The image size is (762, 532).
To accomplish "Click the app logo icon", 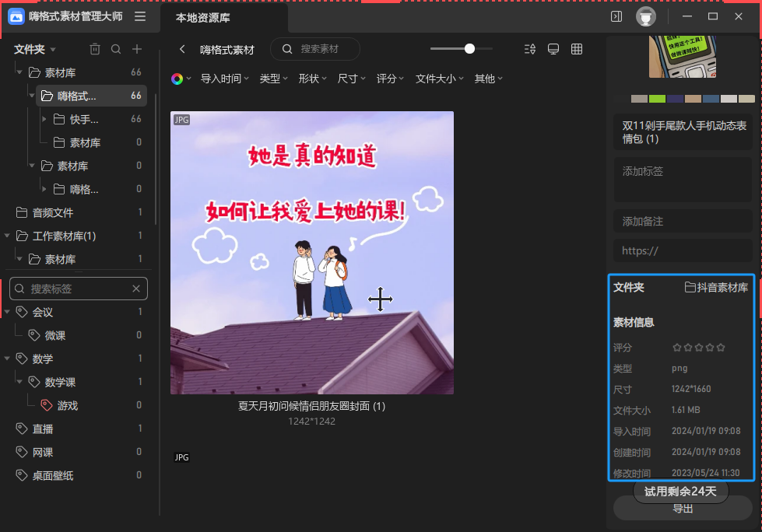I will point(16,16).
